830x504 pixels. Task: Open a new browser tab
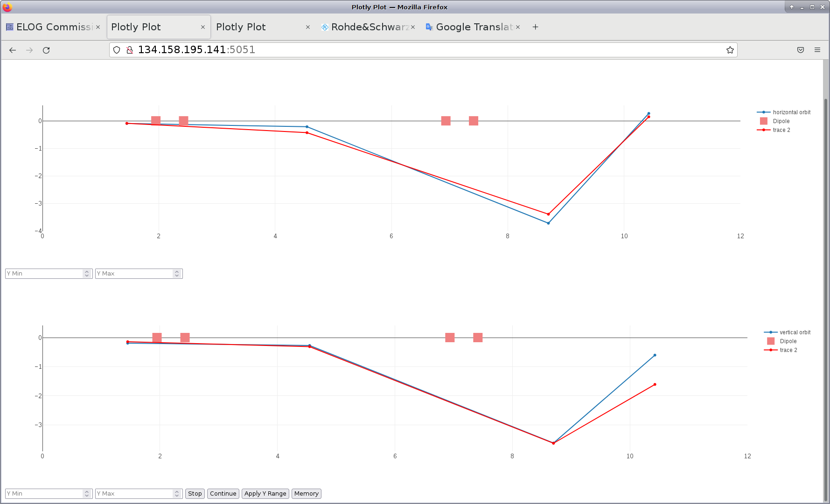tap(535, 27)
